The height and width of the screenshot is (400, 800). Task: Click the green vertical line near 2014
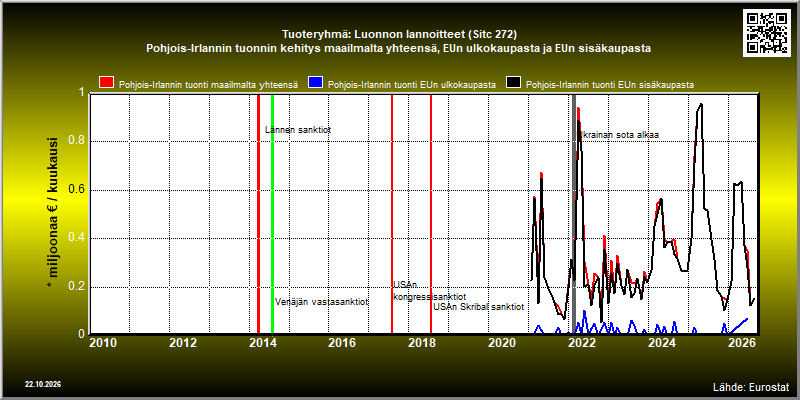pyautogui.click(x=272, y=214)
